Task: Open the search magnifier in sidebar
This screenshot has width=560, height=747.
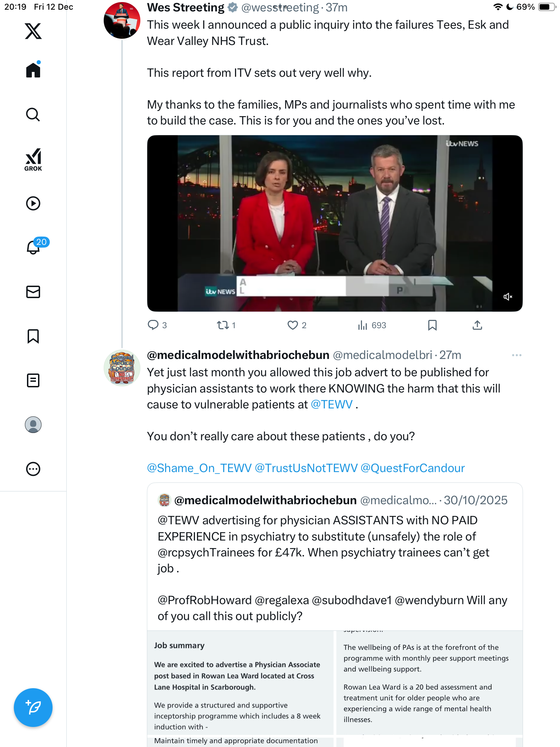Action: [33, 114]
